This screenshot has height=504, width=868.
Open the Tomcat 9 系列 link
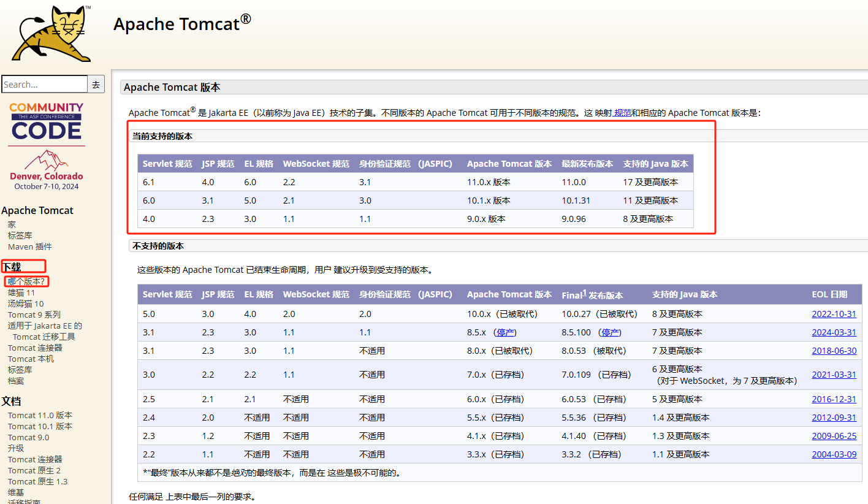pyautogui.click(x=34, y=315)
